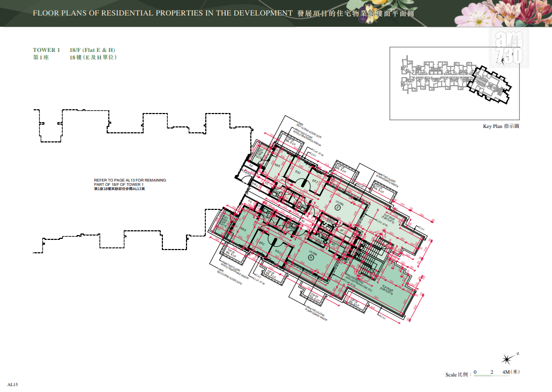Click the scale bar ruler graphic
The image size is (552, 392).
tap(492, 375)
